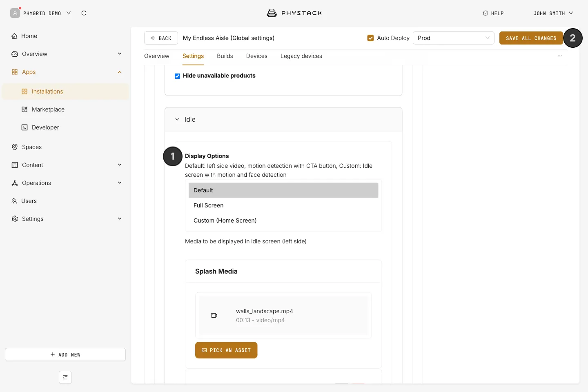Image resolution: width=588 pixels, height=392 pixels.
Task: Click the Overview gauge icon in sidebar
Action: click(15, 54)
